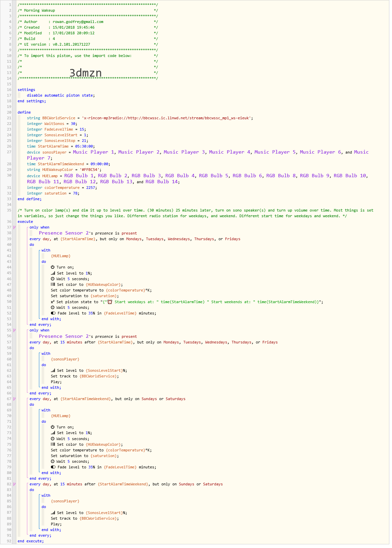The image size is (392, 548).
Task: Click the 'end execute;' statement
Action: [31, 541]
